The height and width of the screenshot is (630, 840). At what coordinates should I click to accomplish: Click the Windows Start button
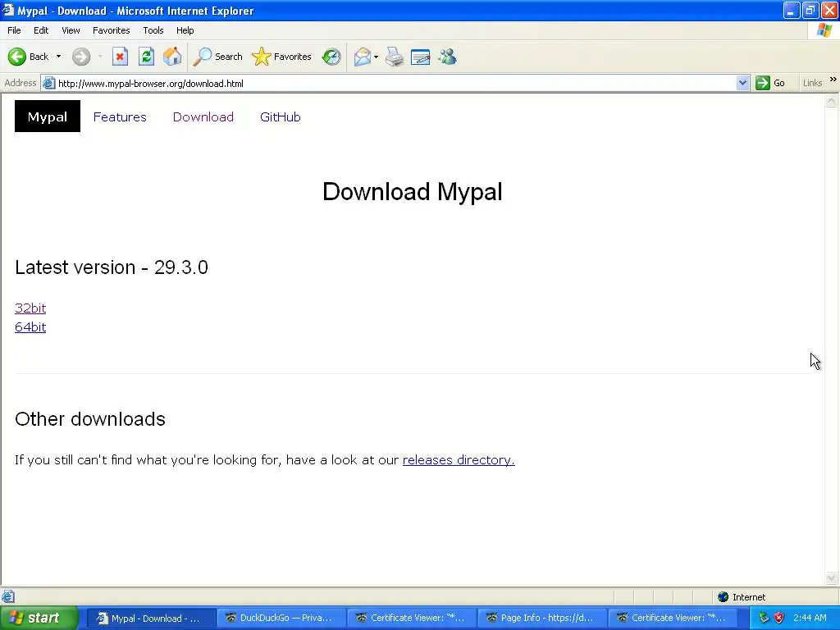click(39, 619)
